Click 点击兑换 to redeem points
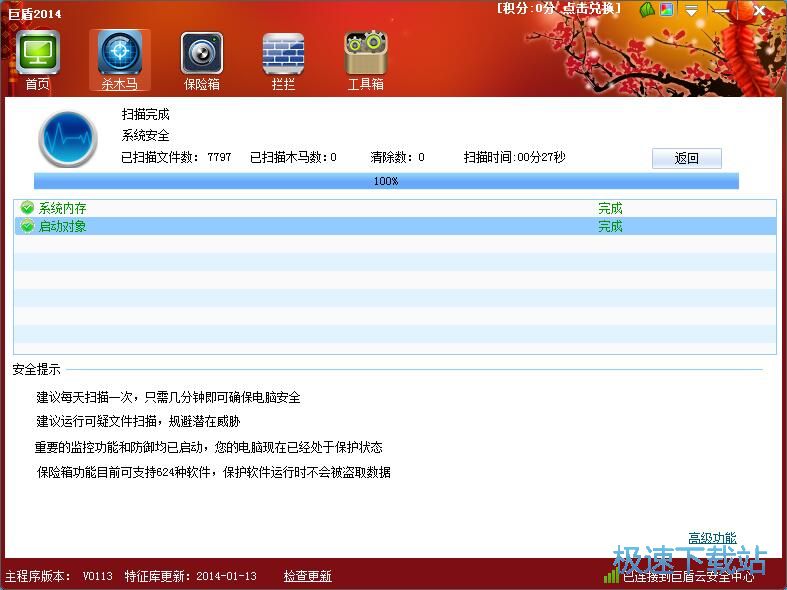 coord(591,8)
